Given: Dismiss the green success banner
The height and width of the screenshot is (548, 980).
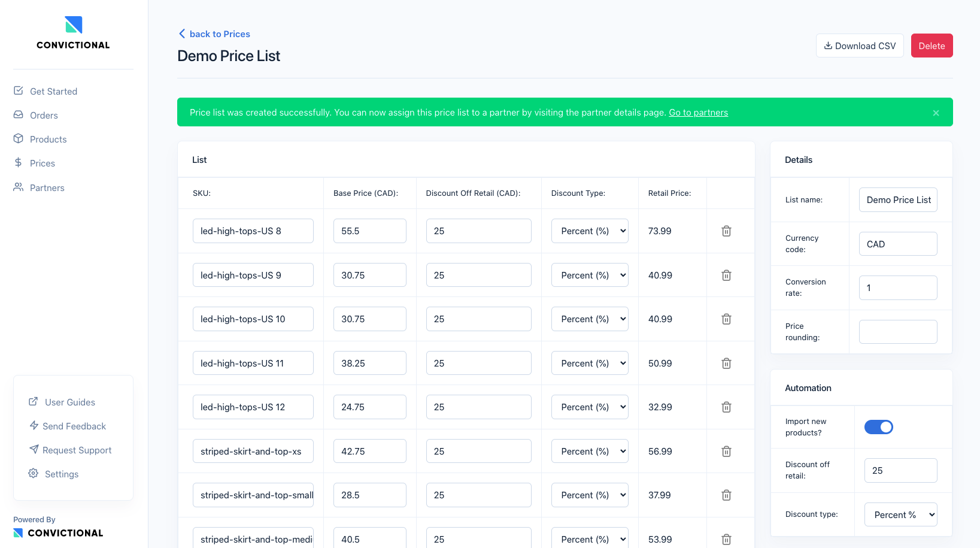Looking at the screenshot, I should pos(936,113).
